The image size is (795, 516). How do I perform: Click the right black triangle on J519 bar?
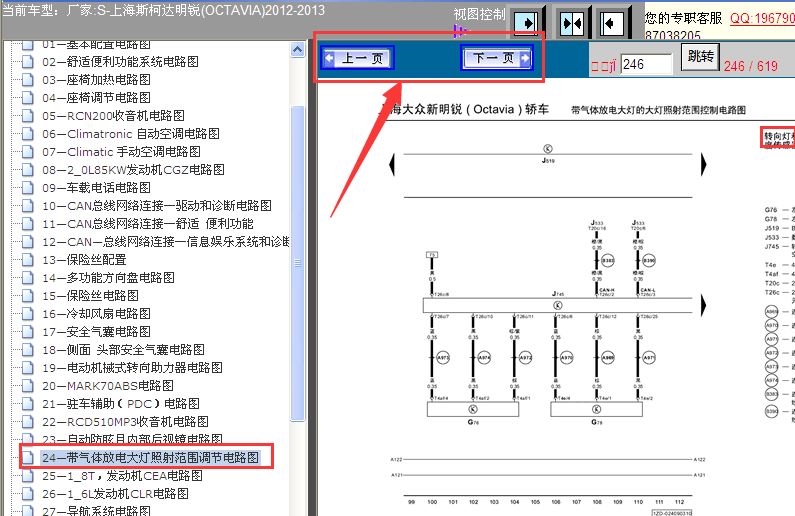point(704,164)
